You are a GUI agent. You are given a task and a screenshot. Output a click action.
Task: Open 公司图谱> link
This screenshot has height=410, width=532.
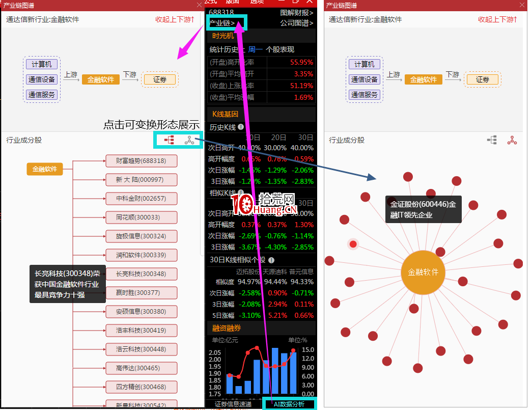coord(296,23)
